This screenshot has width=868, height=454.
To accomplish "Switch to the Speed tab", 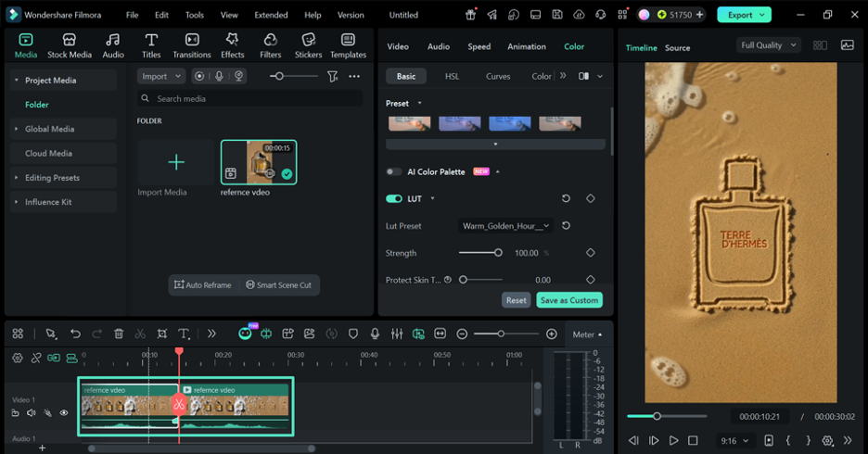I will pos(479,46).
